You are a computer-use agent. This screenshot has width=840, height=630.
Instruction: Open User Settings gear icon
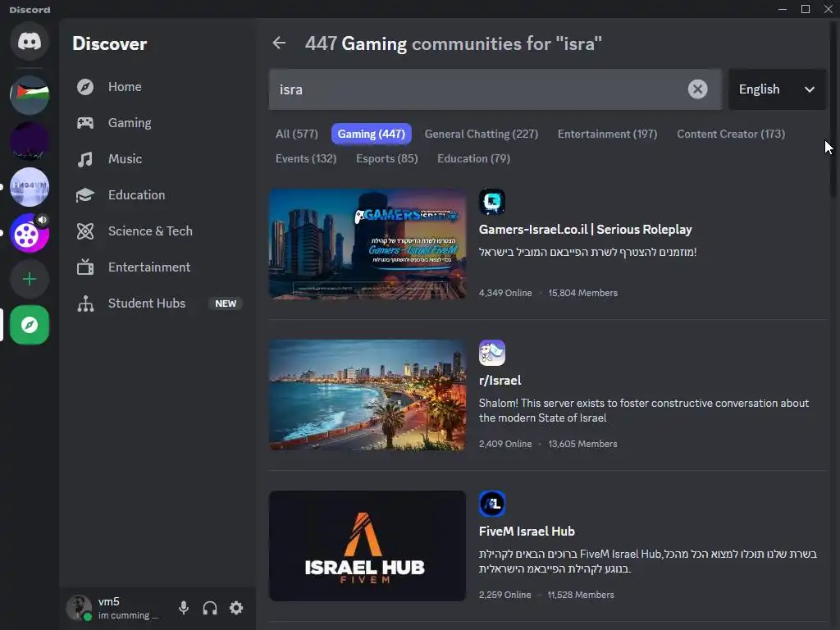tap(236, 608)
